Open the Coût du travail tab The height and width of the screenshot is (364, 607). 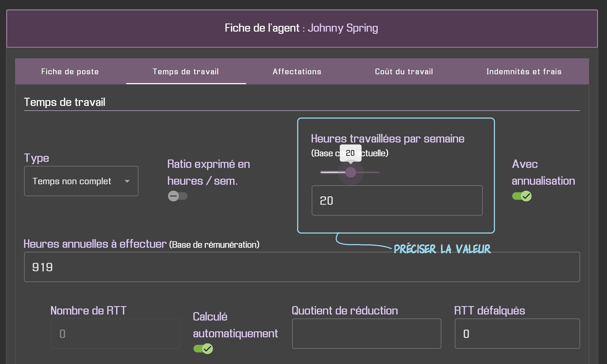coord(404,71)
